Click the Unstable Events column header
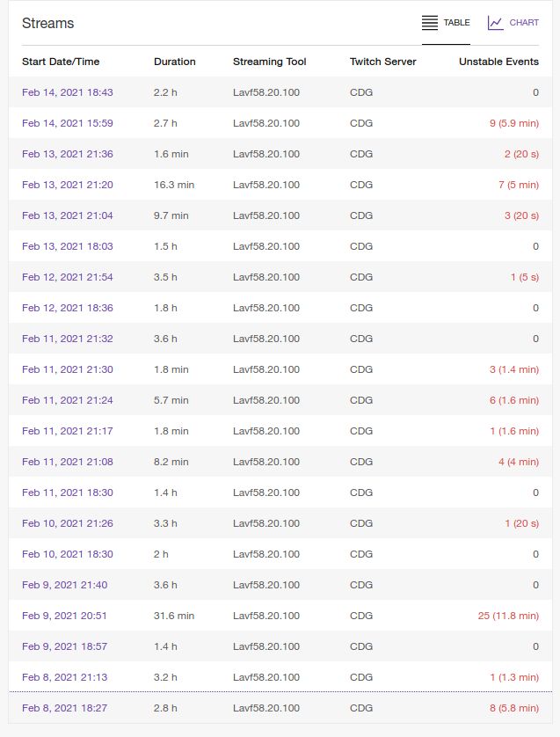The image size is (560, 737). tap(498, 62)
